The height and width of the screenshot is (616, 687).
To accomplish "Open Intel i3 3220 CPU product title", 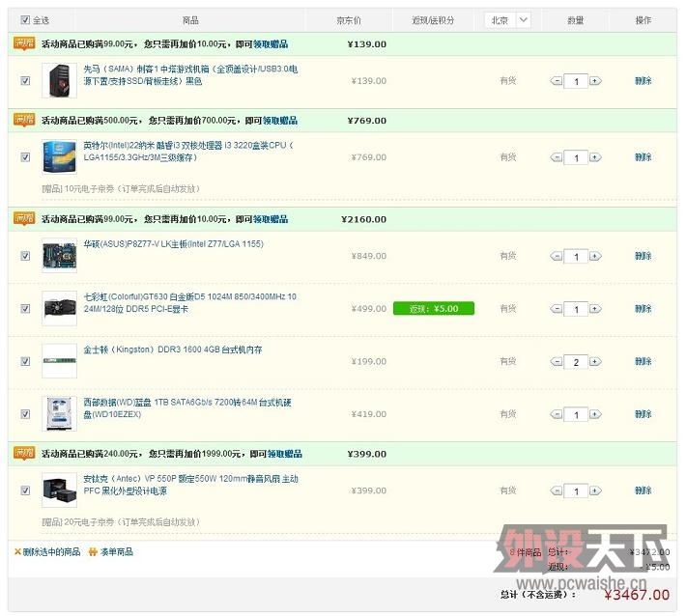I will (188, 151).
